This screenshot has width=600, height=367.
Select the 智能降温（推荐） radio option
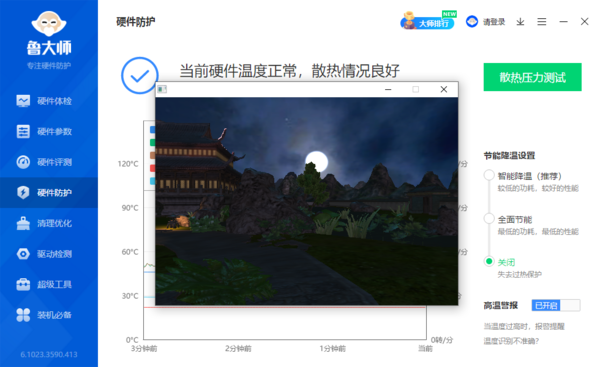(489, 175)
